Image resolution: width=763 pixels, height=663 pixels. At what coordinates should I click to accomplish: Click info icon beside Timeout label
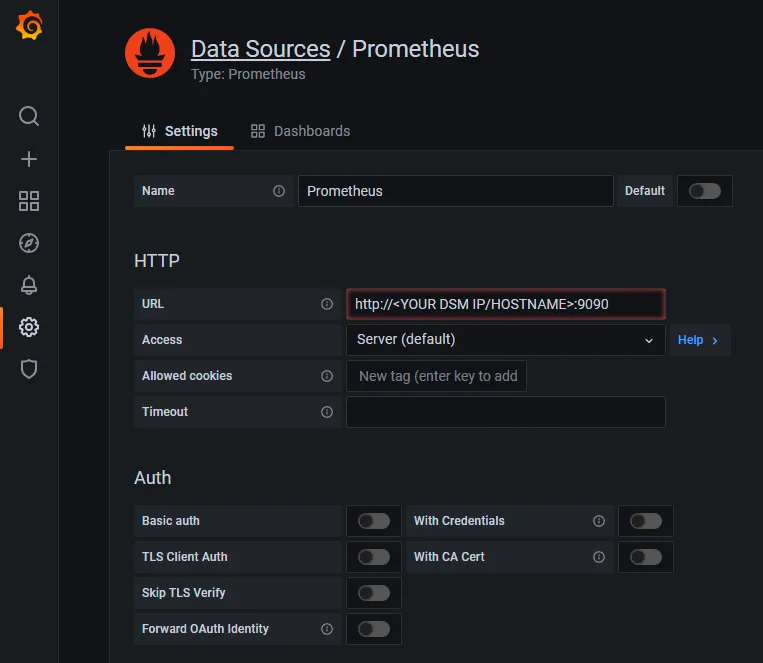(x=327, y=412)
